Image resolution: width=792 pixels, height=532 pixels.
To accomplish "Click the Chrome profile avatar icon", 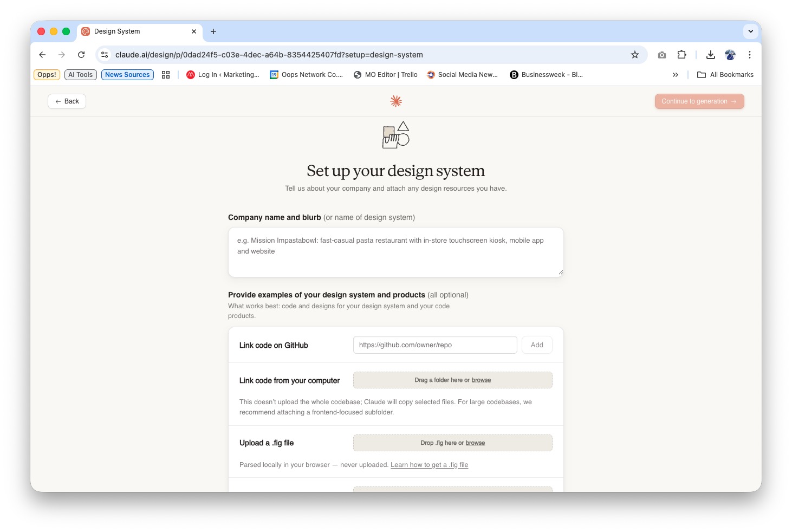I will 730,55.
